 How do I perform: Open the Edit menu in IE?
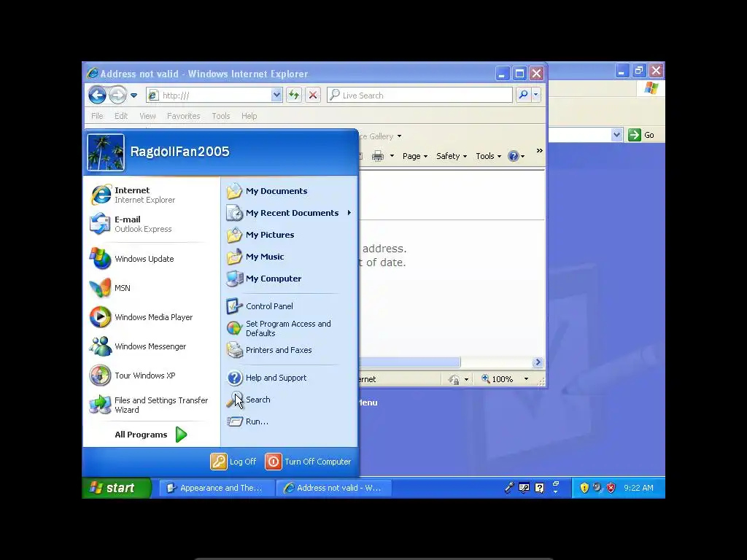121,116
